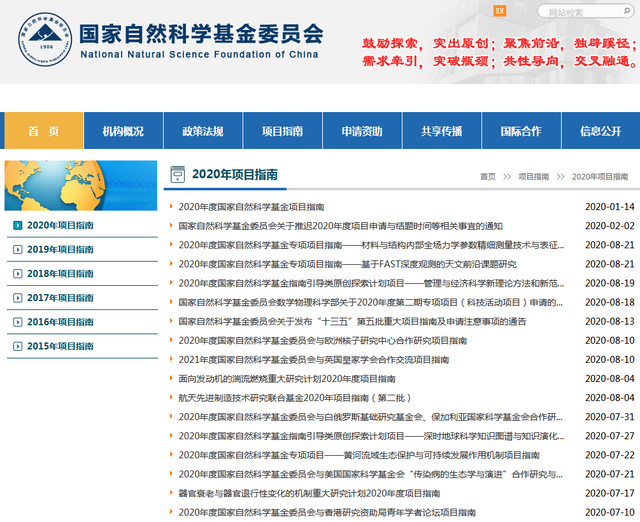Screen dimensions: 640x522
Task: Click the NSFC circular logo emblem
Action: coord(45,39)
